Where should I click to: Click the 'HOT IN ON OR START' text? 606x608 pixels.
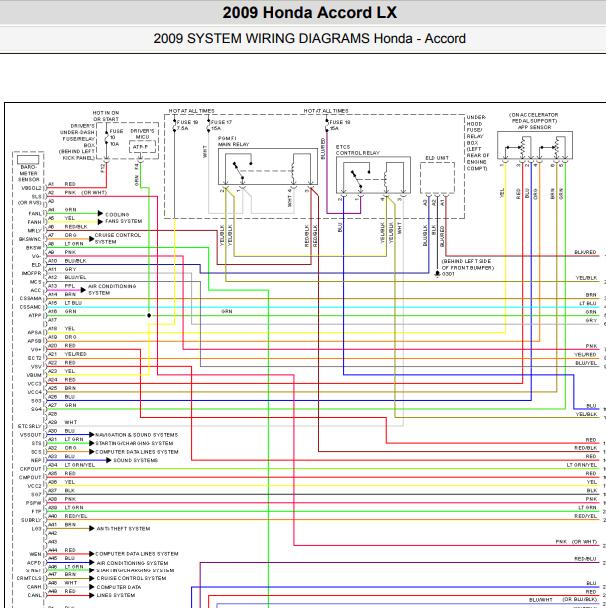106,116
